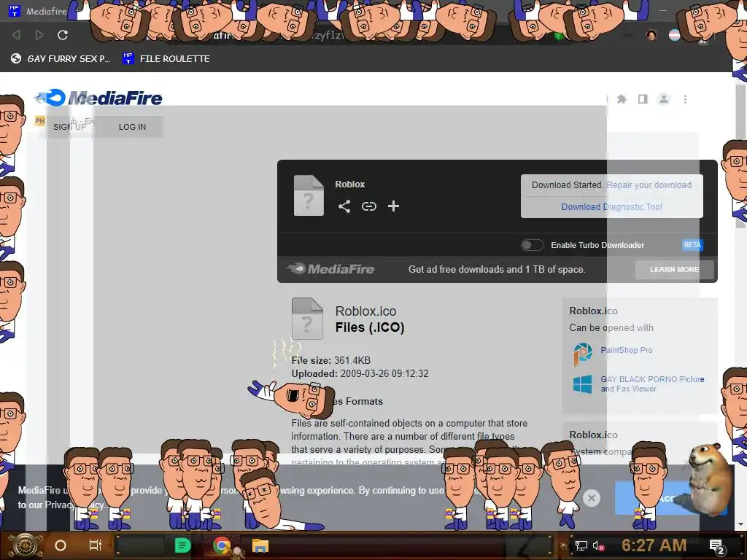Click Repair your download link
The width and height of the screenshot is (747, 560).
(x=649, y=184)
